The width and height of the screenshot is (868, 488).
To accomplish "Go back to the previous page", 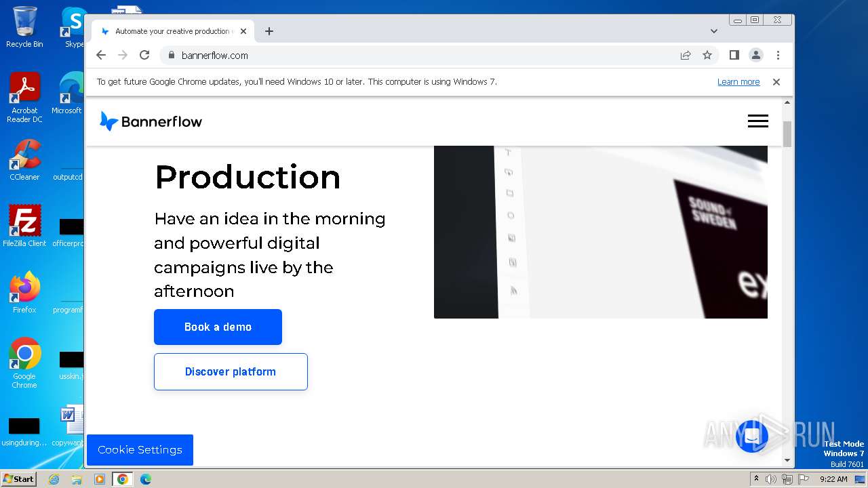I will [x=101, y=55].
